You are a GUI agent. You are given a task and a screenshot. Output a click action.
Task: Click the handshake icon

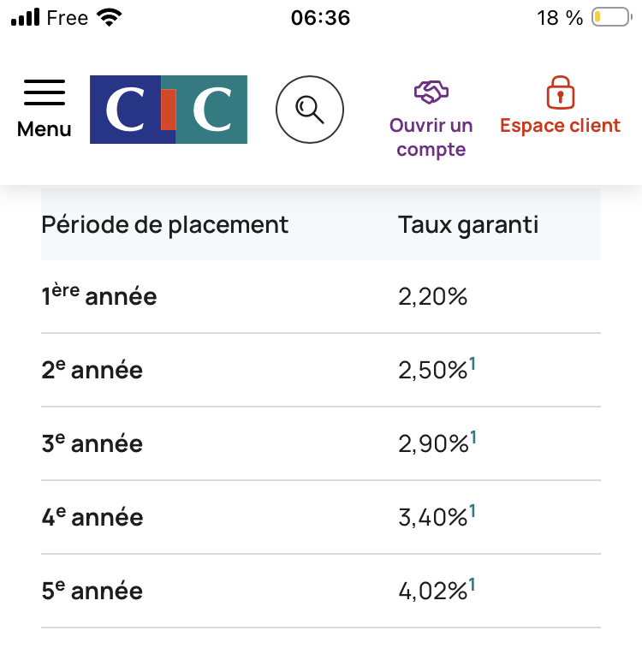[x=431, y=92]
